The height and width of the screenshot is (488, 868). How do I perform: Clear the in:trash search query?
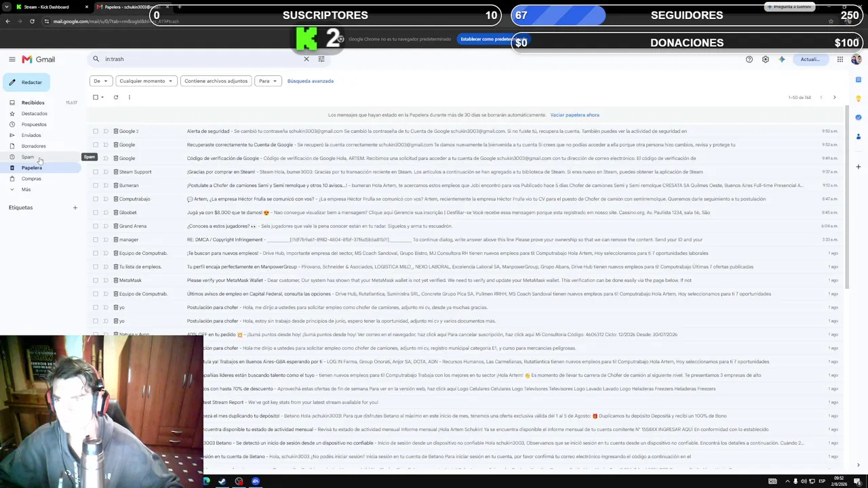307,59
